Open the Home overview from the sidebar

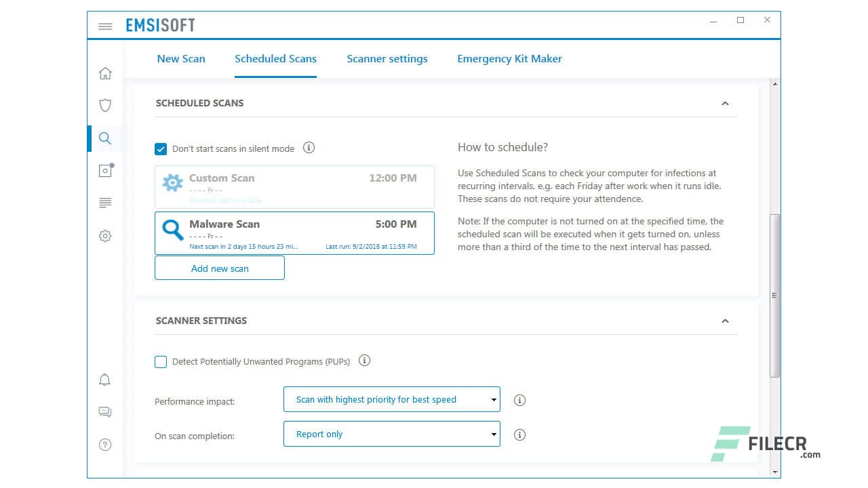(105, 73)
